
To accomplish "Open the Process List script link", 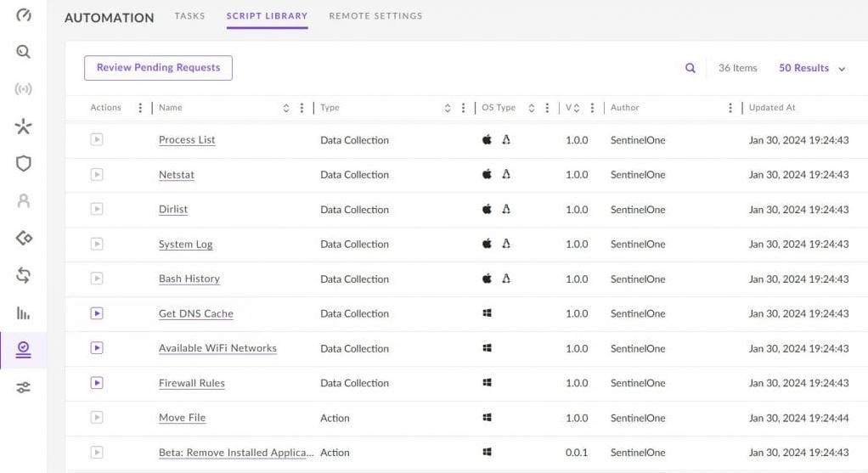I will click(x=187, y=140).
